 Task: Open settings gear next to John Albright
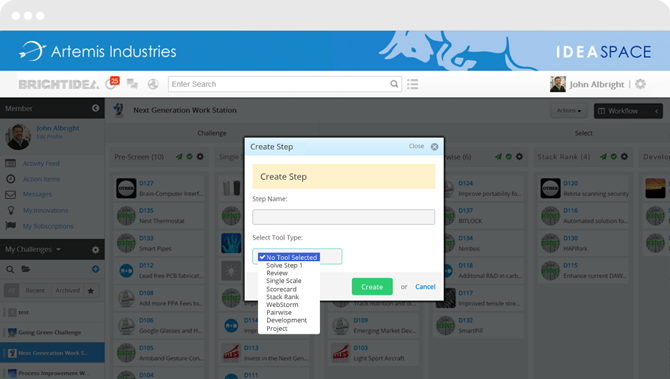pos(640,84)
